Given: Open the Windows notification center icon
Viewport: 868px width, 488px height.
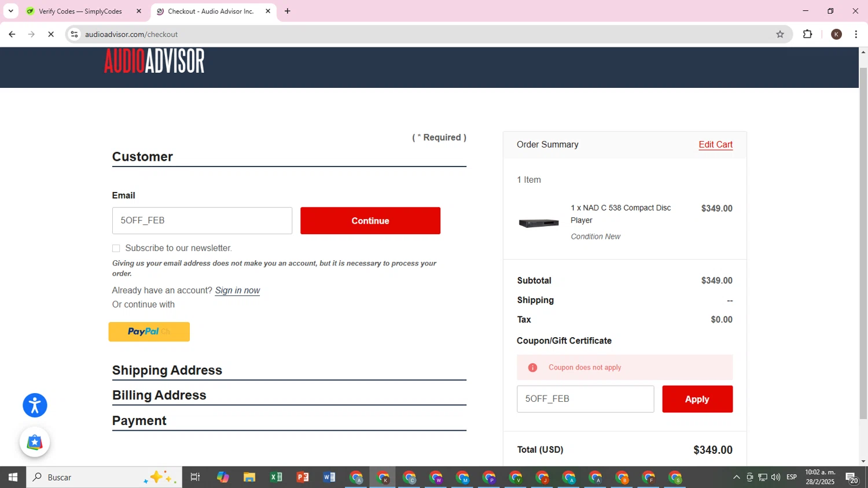Looking at the screenshot, I should click(x=852, y=478).
